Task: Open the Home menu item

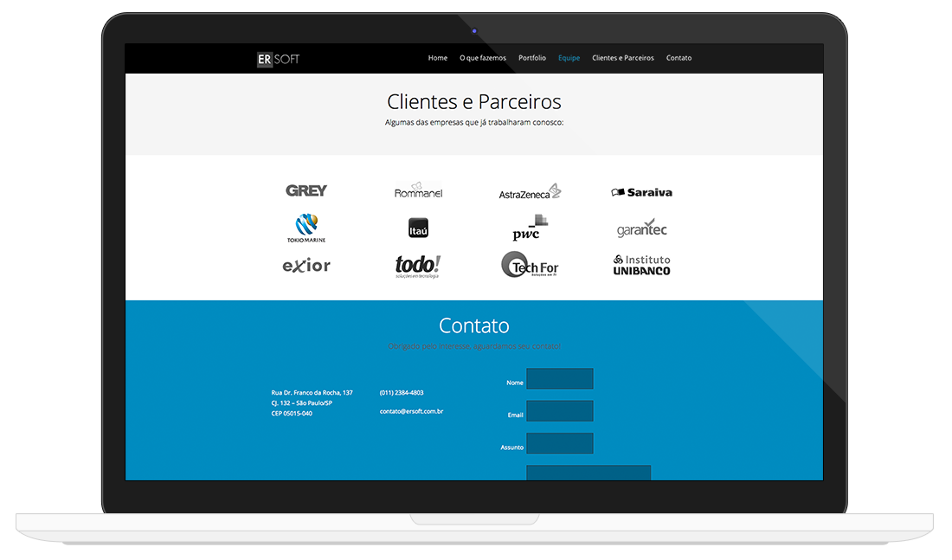Action: 437,58
